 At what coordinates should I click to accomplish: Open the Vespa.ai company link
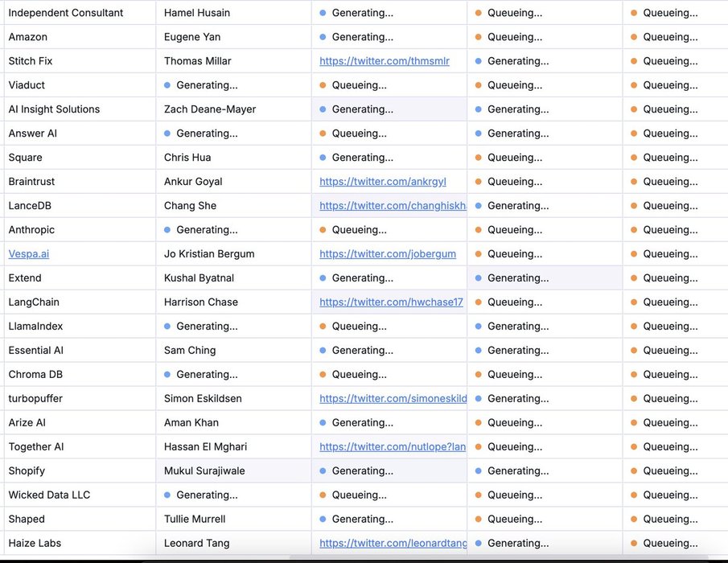(x=29, y=254)
